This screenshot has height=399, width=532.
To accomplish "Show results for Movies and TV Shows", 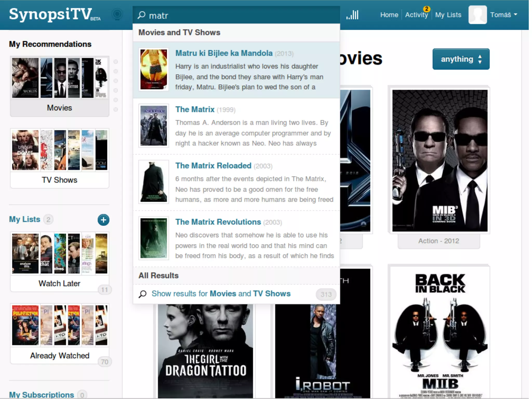I will (x=221, y=294).
